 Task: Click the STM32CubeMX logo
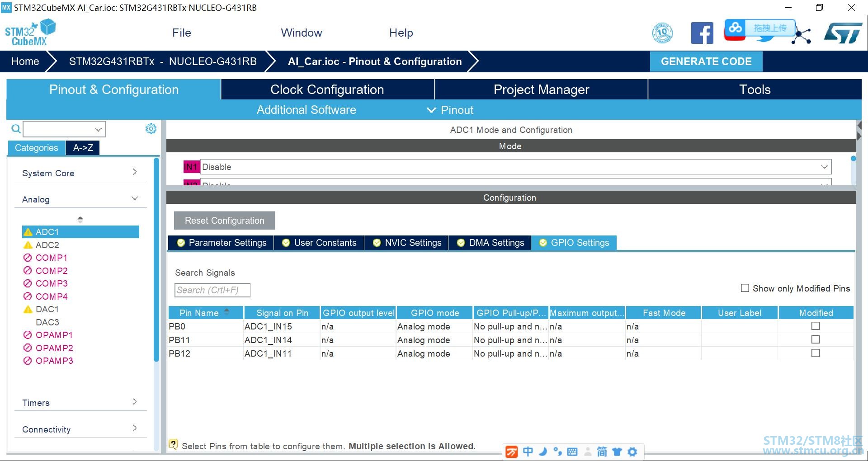pos(30,33)
